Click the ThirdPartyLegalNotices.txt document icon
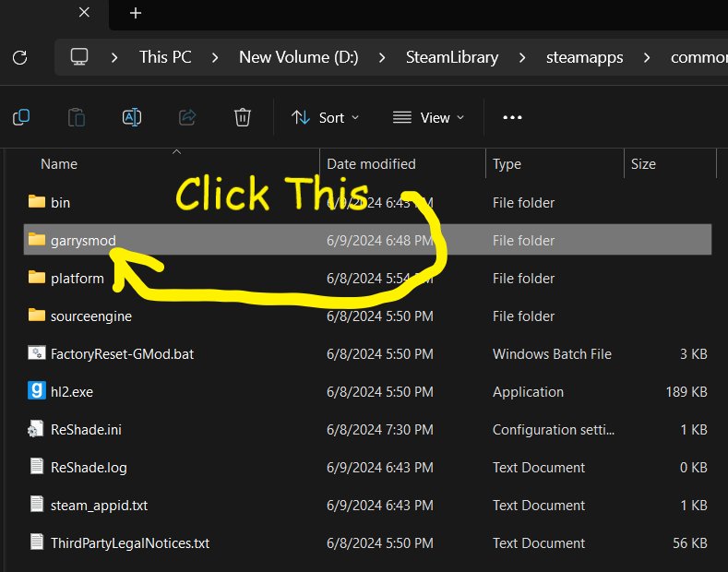The width and height of the screenshot is (728, 572). click(37, 542)
